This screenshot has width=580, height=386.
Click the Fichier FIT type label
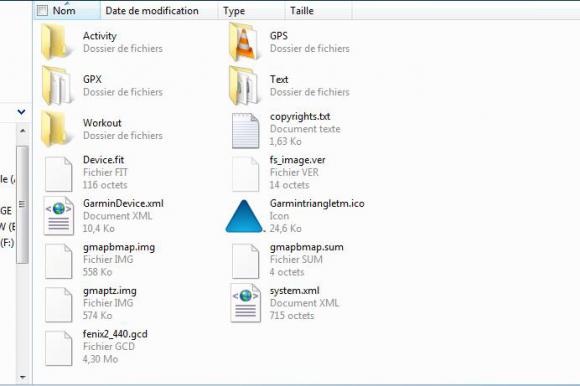(x=105, y=172)
